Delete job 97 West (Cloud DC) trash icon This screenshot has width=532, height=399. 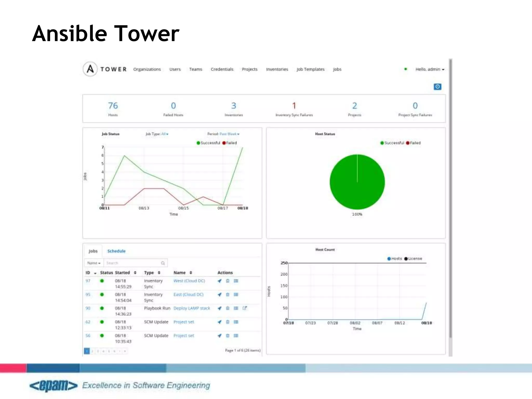(x=228, y=281)
